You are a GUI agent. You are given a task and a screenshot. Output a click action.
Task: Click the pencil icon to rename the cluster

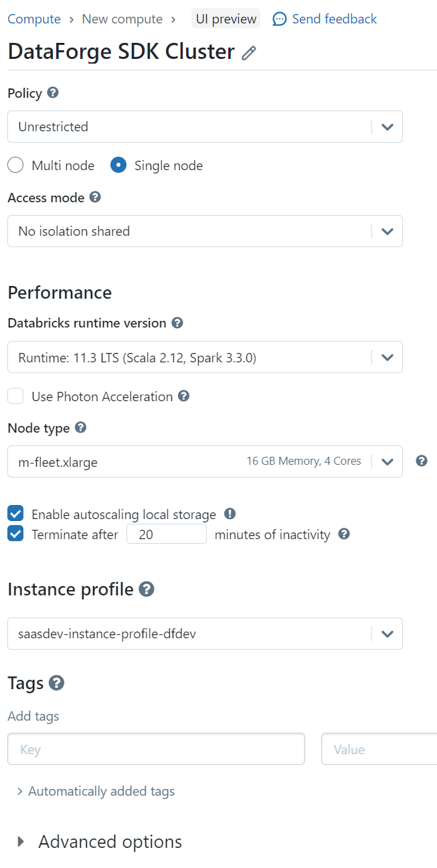(x=248, y=52)
